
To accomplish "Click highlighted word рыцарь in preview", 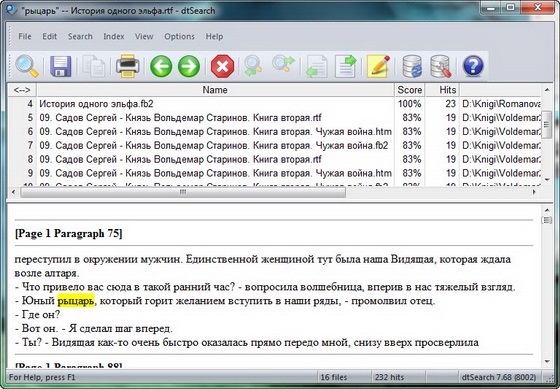I will click(76, 301).
